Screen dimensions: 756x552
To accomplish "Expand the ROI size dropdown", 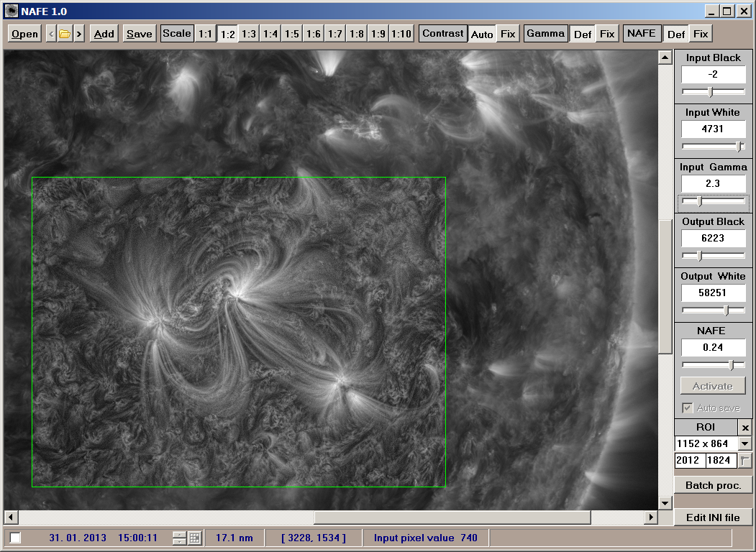I will [x=744, y=444].
